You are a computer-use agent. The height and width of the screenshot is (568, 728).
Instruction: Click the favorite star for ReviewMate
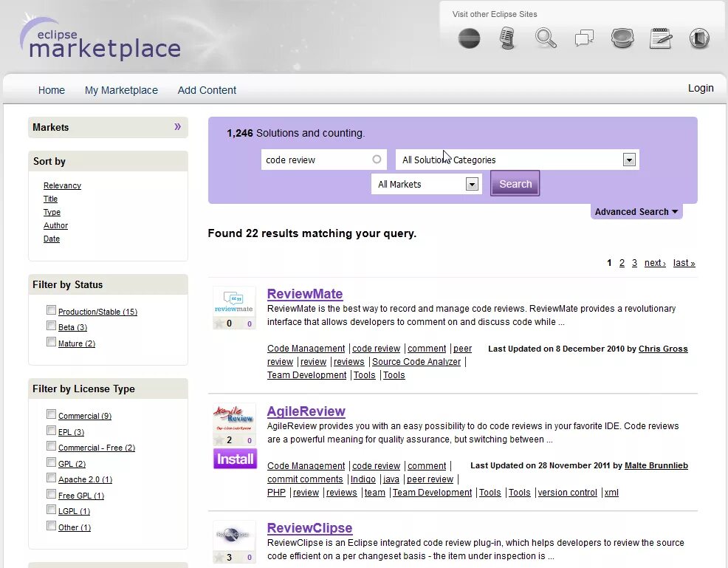[219, 324]
